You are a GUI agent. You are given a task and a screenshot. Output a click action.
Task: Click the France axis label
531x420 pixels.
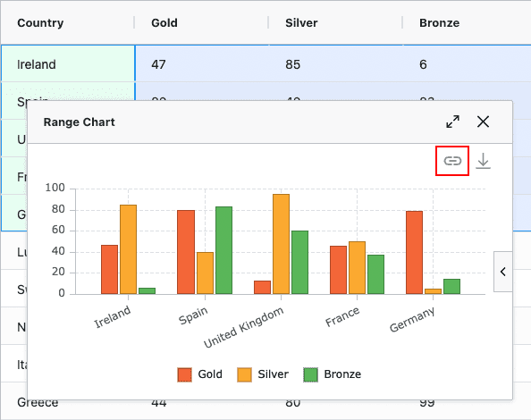(342, 316)
